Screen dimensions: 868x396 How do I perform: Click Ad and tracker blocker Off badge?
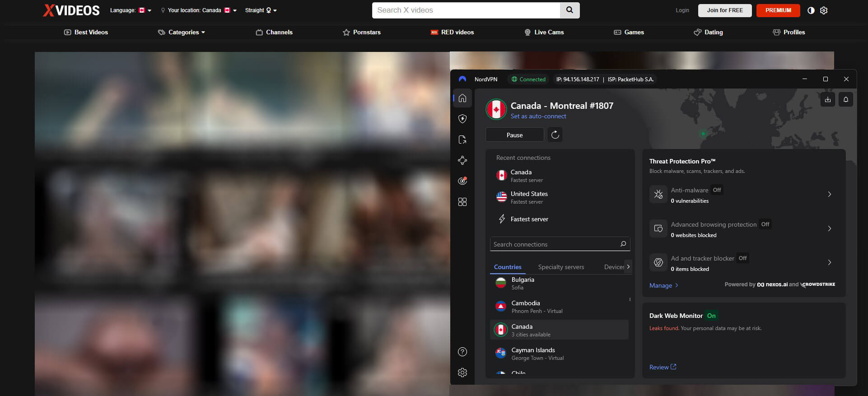point(742,258)
